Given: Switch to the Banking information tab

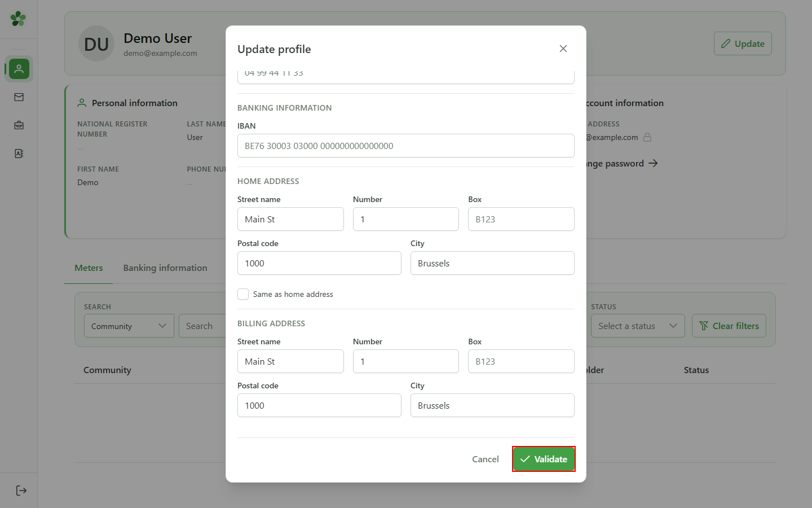Looking at the screenshot, I should click(165, 268).
